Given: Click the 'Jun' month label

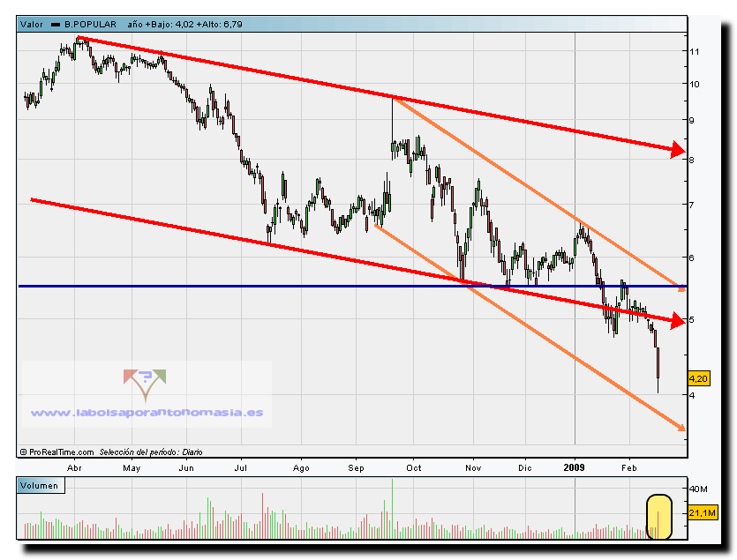Looking at the screenshot, I should [x=186, y=468].
